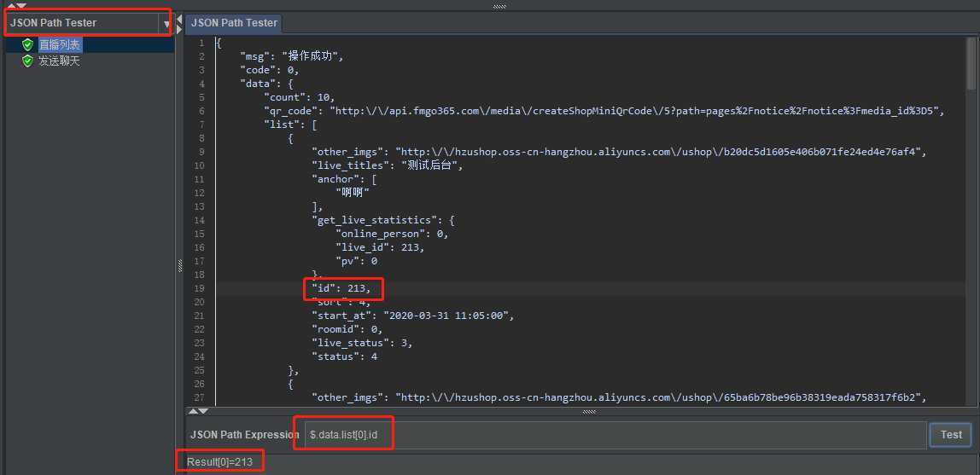Click the "live_titles": "测试后台" line
Screen dimensions: 980x475
pos(389,165)
